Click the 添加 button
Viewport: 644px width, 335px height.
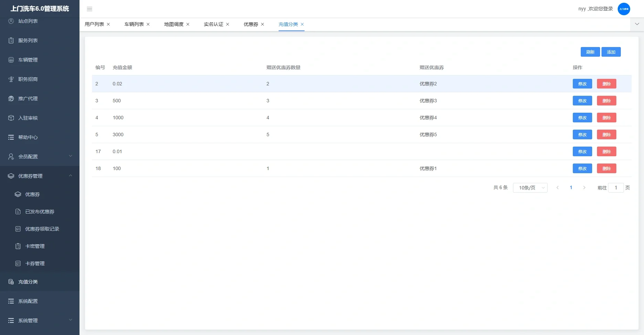[611, 52]
